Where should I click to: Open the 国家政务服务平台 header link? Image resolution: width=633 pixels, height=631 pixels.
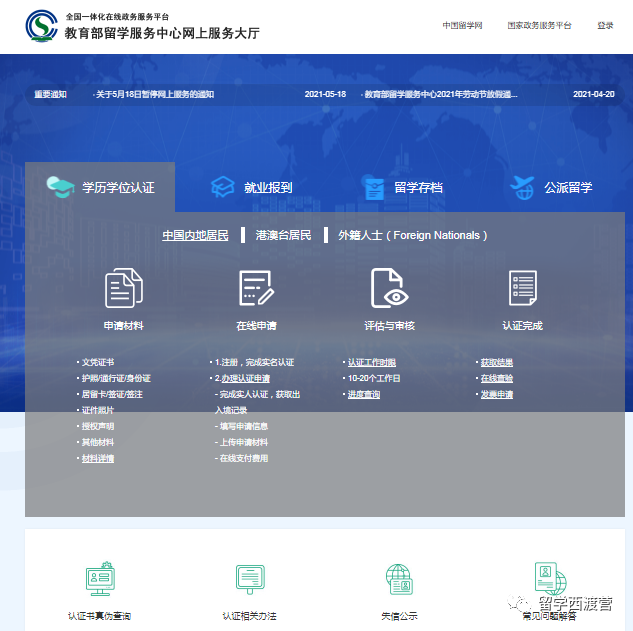pos(540,25)
